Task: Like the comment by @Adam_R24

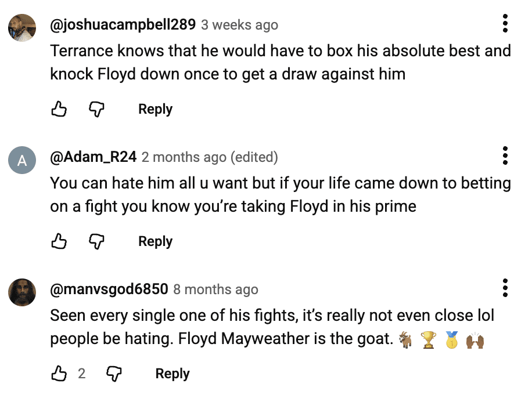Action: pyautogui.click(x=59, y=241)
